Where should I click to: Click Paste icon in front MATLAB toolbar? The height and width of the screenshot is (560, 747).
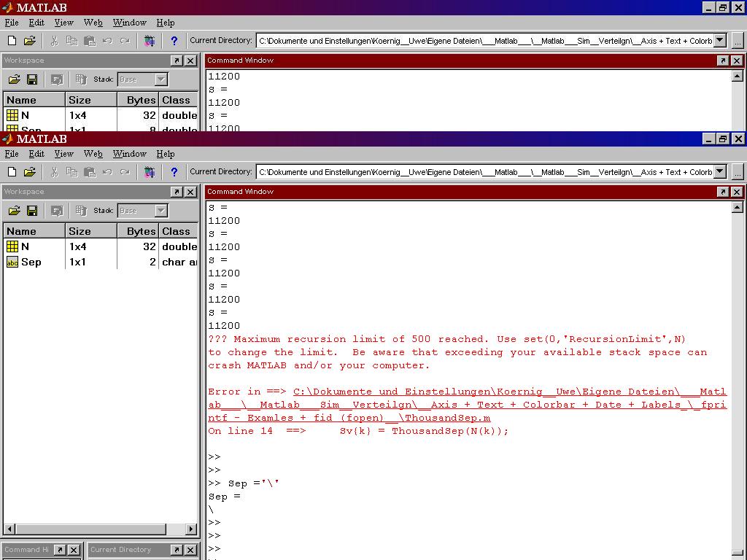tap(89, 172)
